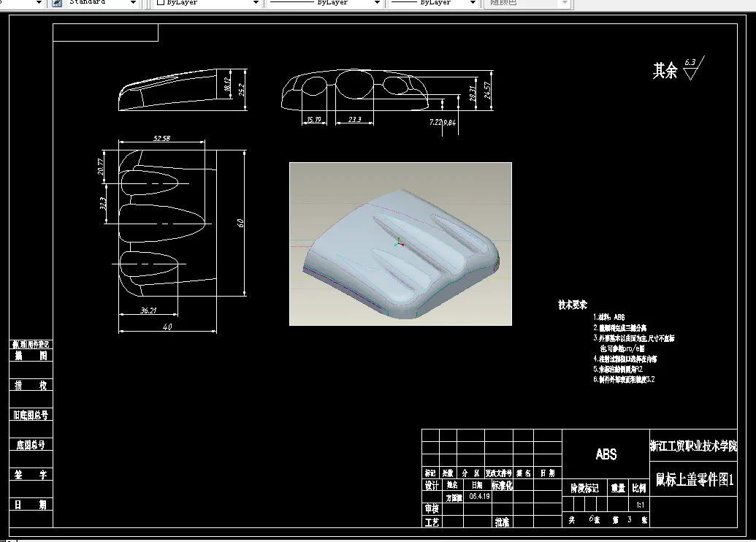The width and height of the screenshot is (756, 542).
Task: Click the 工艺 cell in title block
Action: 432,522
